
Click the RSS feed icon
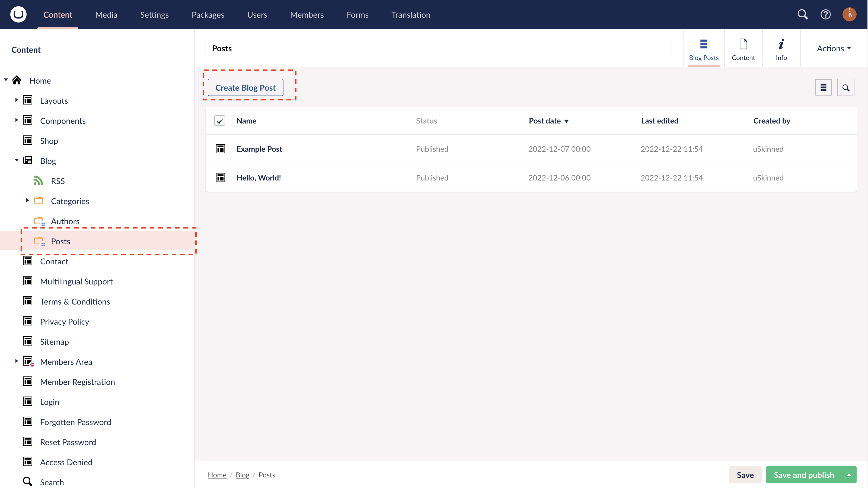(39, 180)
